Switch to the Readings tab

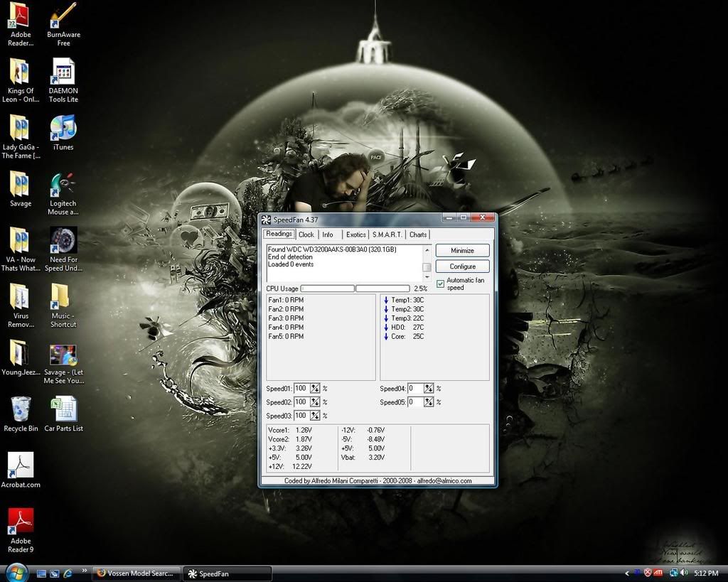(279, 234)
